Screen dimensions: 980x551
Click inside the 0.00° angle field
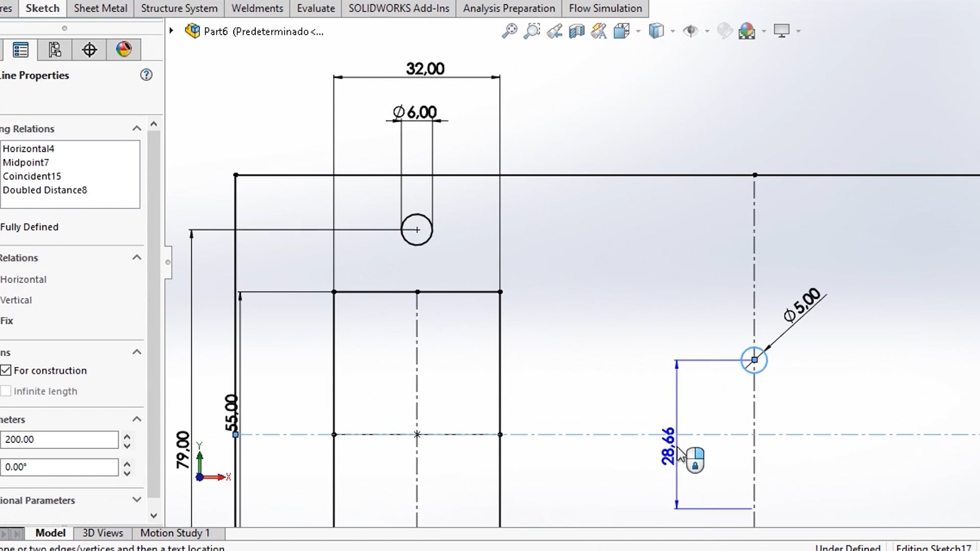click(59, 466)
